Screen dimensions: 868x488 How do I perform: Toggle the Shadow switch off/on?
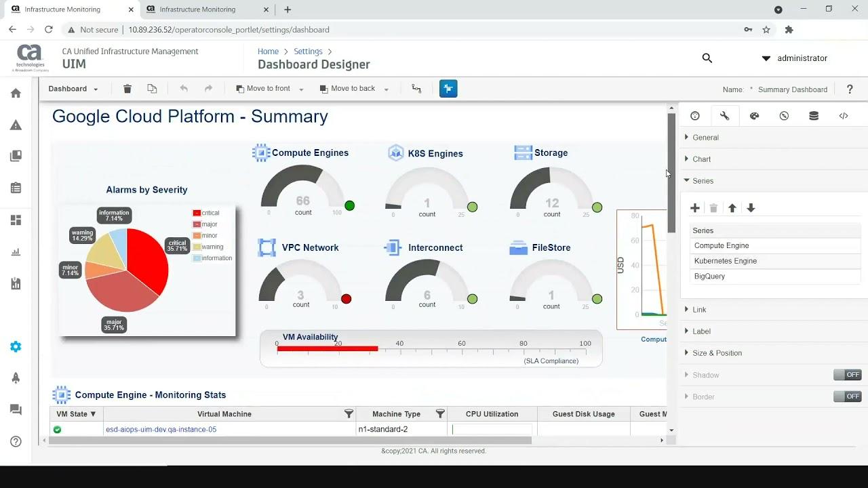point(847,375)
